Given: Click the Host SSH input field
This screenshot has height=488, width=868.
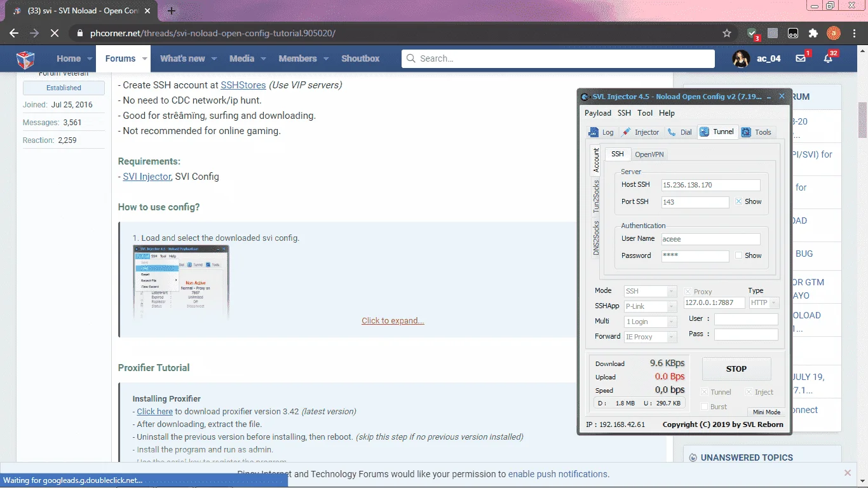Looking at the screenshot, I should [x=710, y=185].
